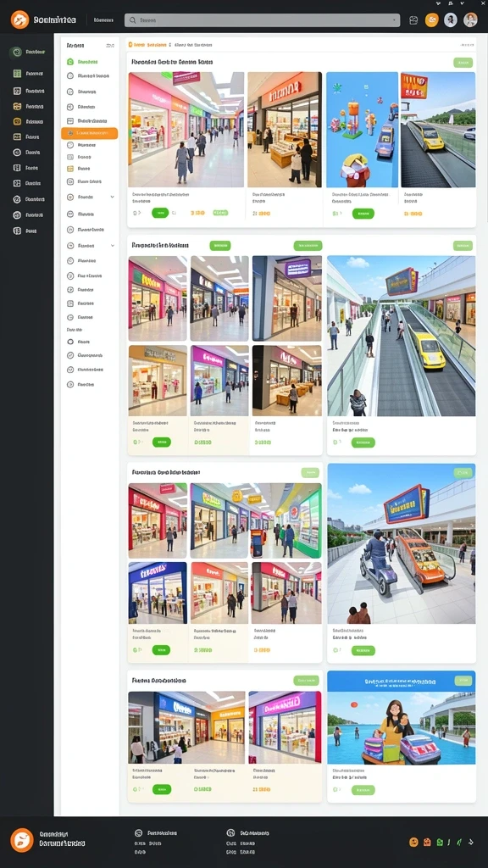Open the user avatar at far right of header
488x868 pixels.
coord(470,20)
